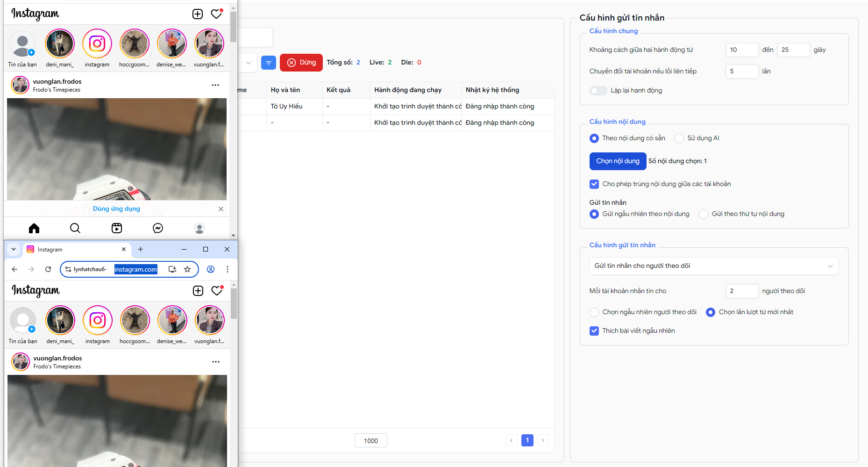This screenshot has height=467, width=868.
Task: Click the scrollbar of the Chrome-tabbed Instagram window
Action: tap(234, 304)
